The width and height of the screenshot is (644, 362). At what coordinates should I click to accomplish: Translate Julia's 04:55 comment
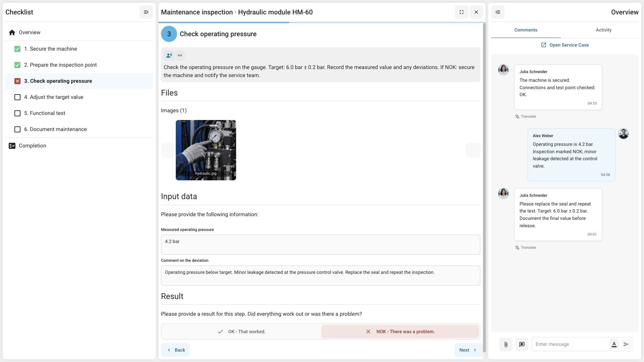(526, 117)
